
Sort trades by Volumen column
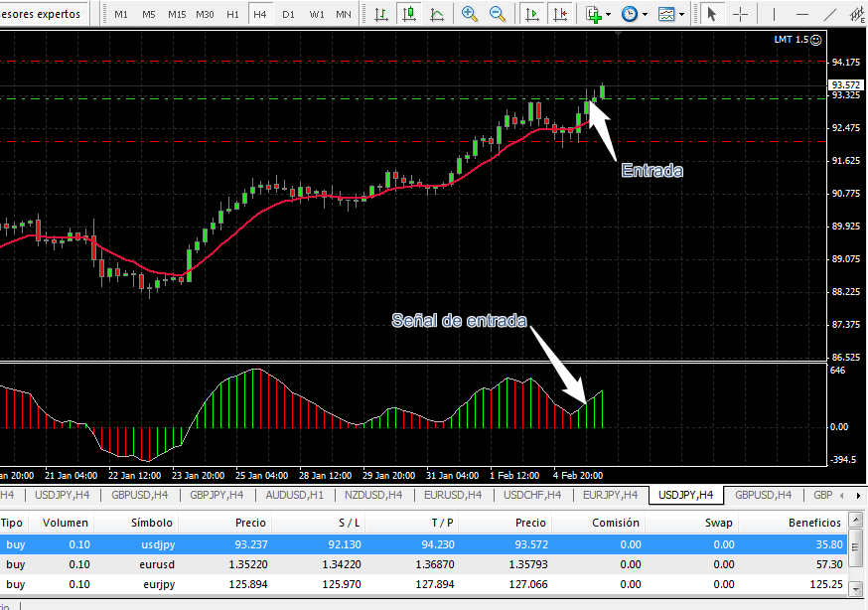tap(62, 523)
